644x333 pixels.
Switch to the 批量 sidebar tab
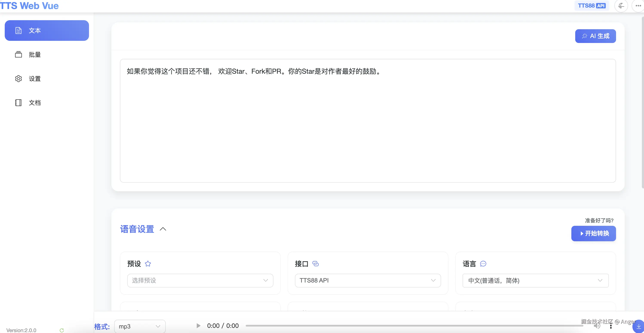(x=34, y=54)
